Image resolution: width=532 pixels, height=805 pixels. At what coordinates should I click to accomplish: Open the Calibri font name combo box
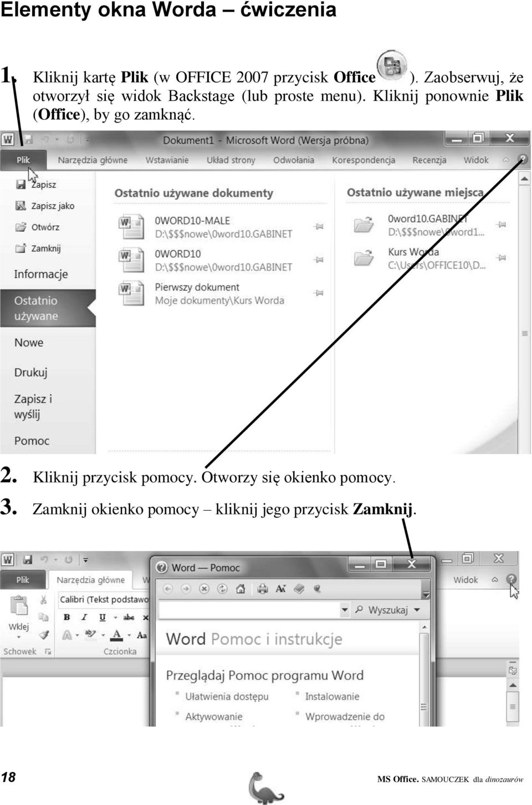click(x=103, y=599)
